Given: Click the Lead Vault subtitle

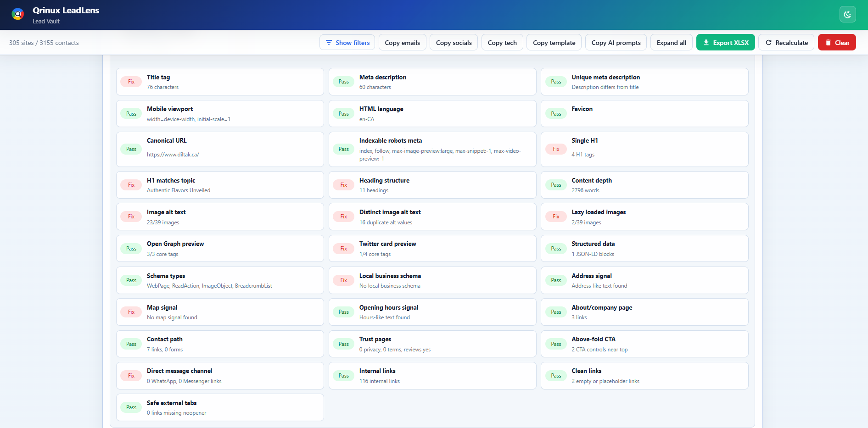Looking at the screenshot, I should pyautogui.click(x=46, y=22).
